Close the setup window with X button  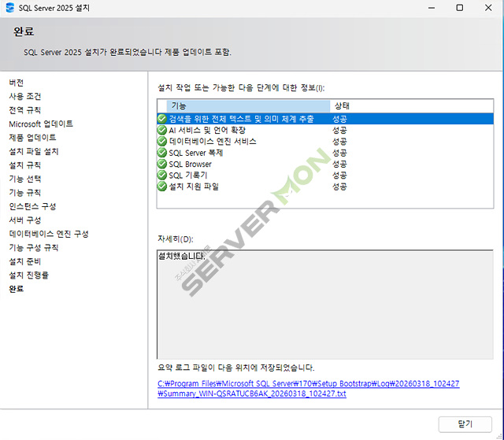point(488,8)
